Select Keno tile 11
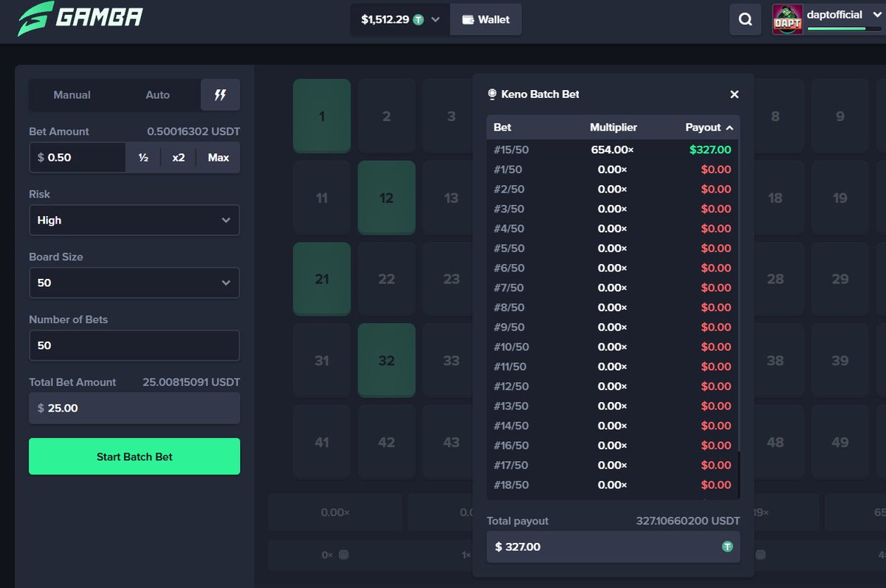The image size is (886, 588). [x=322, y=198]
